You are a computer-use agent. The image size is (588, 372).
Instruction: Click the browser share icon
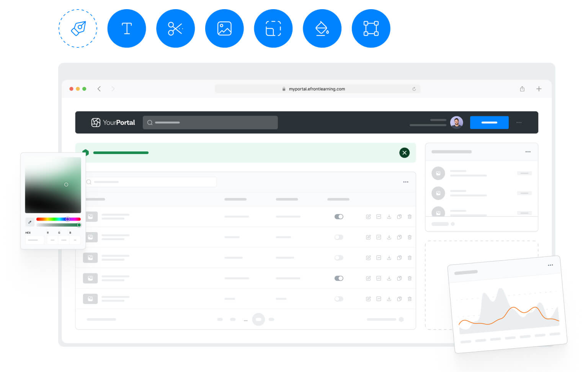pos(522,89)
